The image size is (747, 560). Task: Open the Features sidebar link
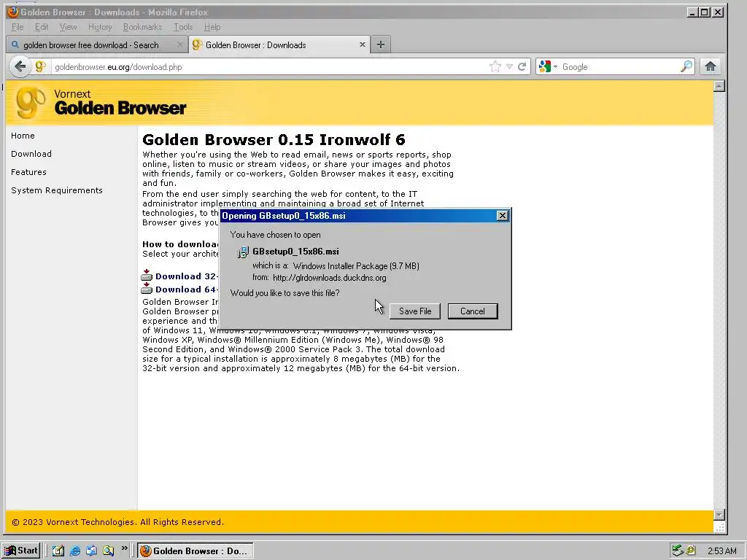pos(28,172)
